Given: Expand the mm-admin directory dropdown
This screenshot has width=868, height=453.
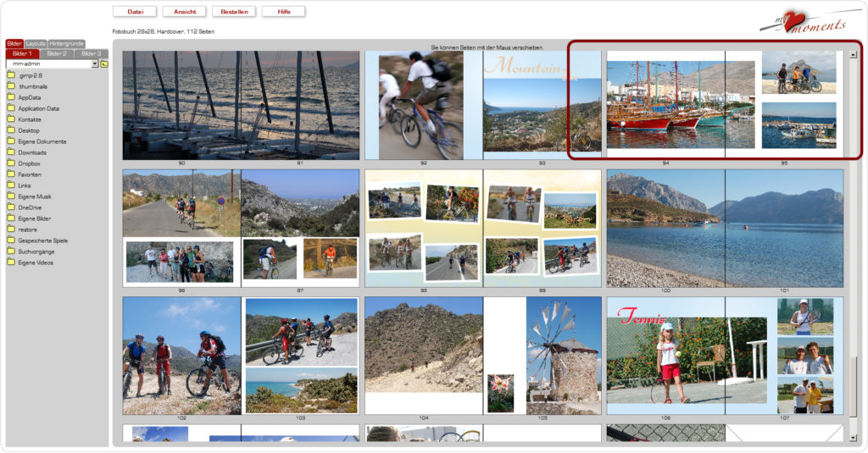Looking at the screenshot, I should (95, 64).
